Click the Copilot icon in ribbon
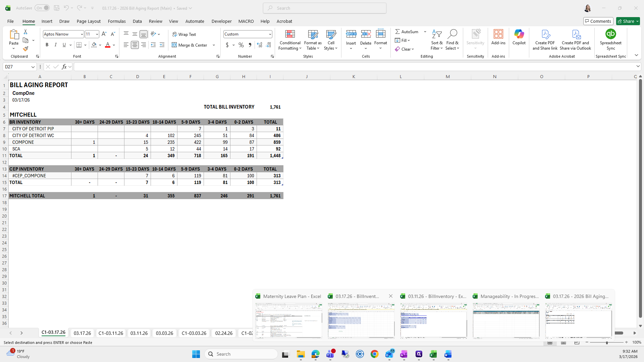This screenshot has height=362, width=644. click(519, 37)
